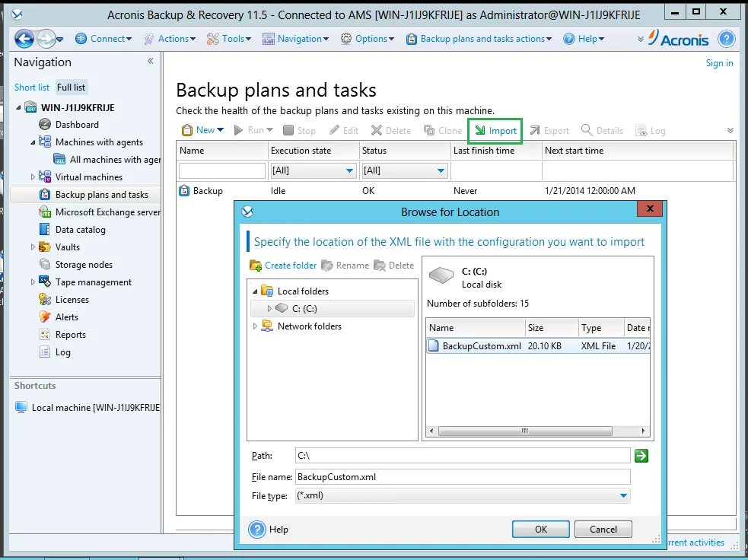The width and height of the screenshot is (748, 560).
Task: Open Storage nodes in navigation
Action: pyautogui.click(x=84, y=265)
